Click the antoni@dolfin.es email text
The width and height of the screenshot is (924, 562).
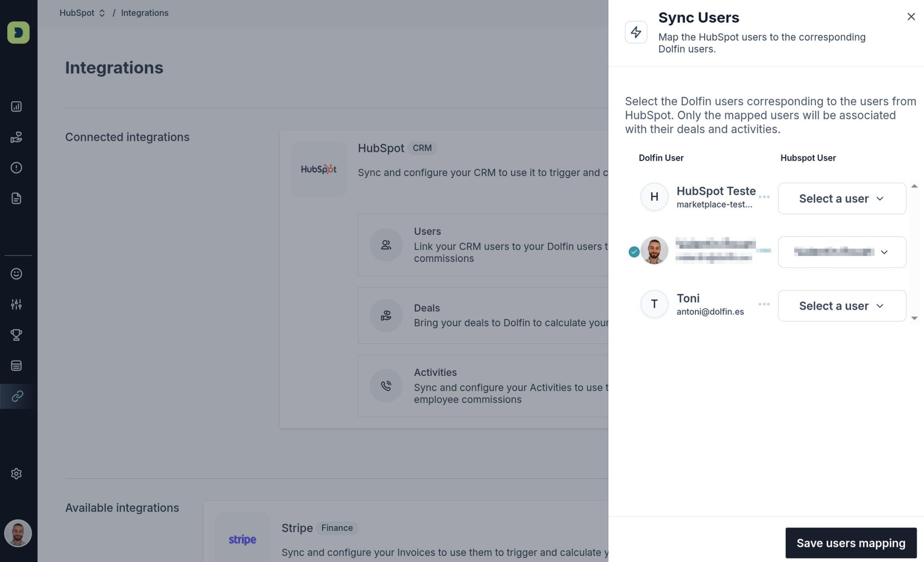tap(710, 312)
